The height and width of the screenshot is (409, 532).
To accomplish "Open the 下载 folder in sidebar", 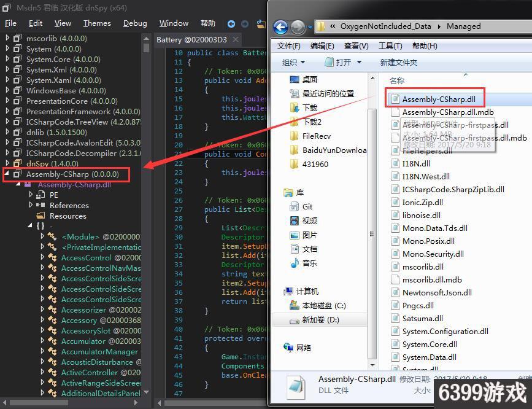I will point(304,107).
